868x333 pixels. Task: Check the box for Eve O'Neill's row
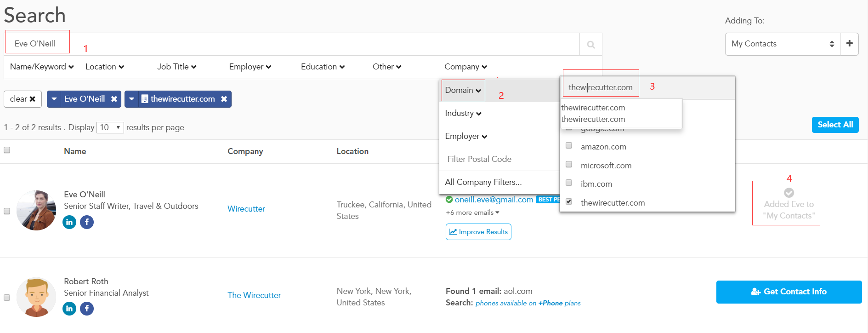pos(7,211)
